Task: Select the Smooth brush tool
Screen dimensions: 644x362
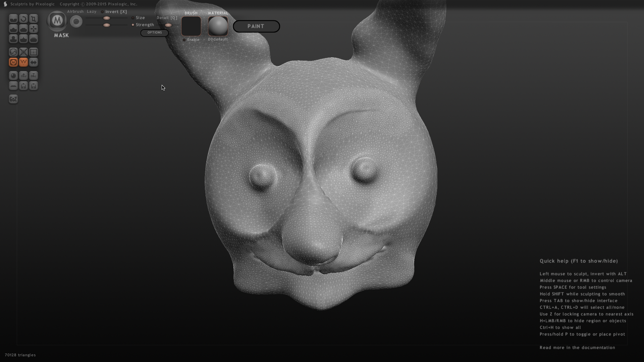Action: coord(34,39)
